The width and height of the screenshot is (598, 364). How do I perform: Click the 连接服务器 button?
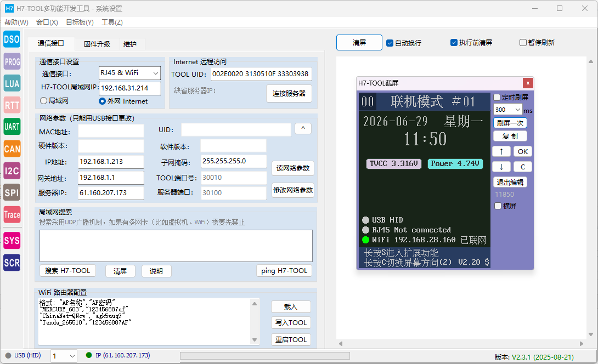[289, 93]
